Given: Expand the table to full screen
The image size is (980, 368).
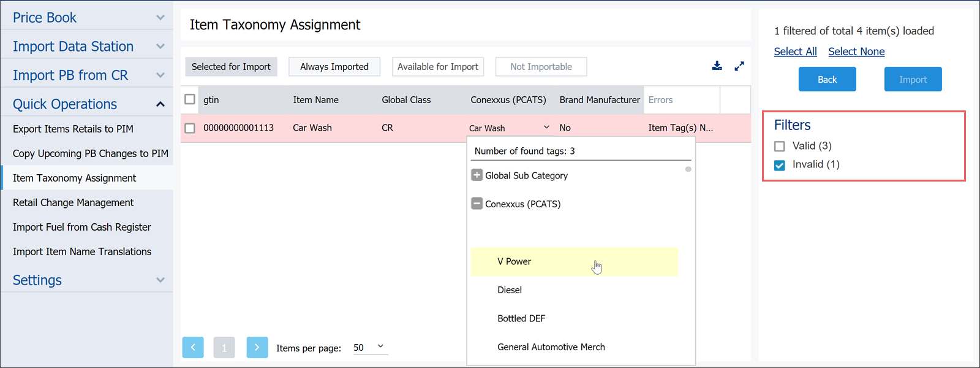Looking at the screenshot, I should 739,66.
